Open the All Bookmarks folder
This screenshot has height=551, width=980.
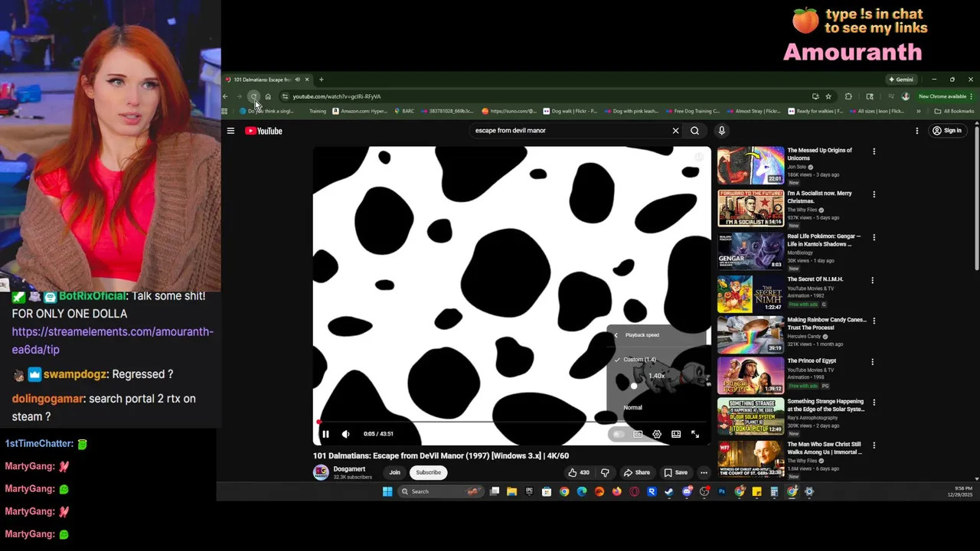(x=954, y=111)
